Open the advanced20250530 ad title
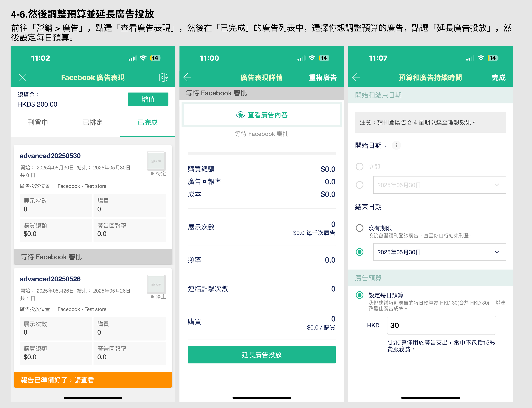The width and height of the screenshot is (532, 408). click(50, 156)
